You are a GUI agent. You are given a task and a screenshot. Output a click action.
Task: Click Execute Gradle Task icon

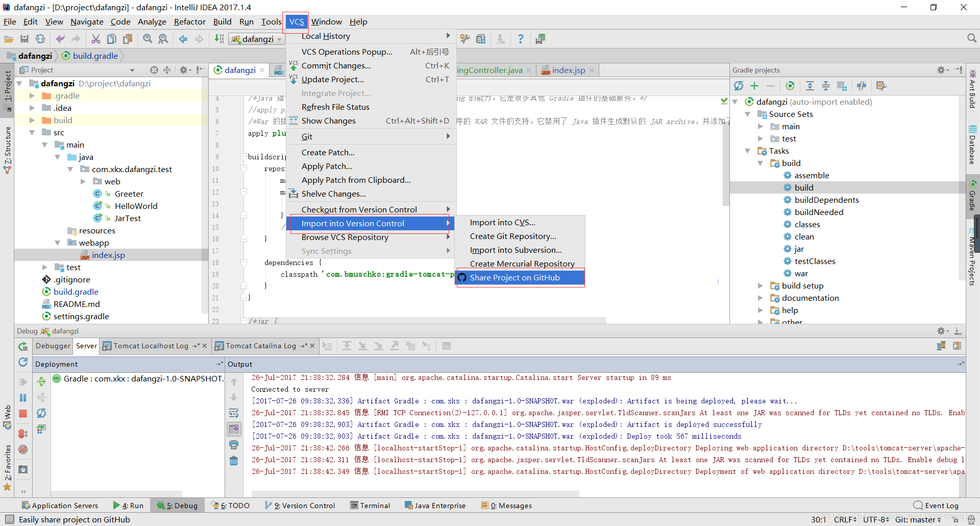point(790,86)
